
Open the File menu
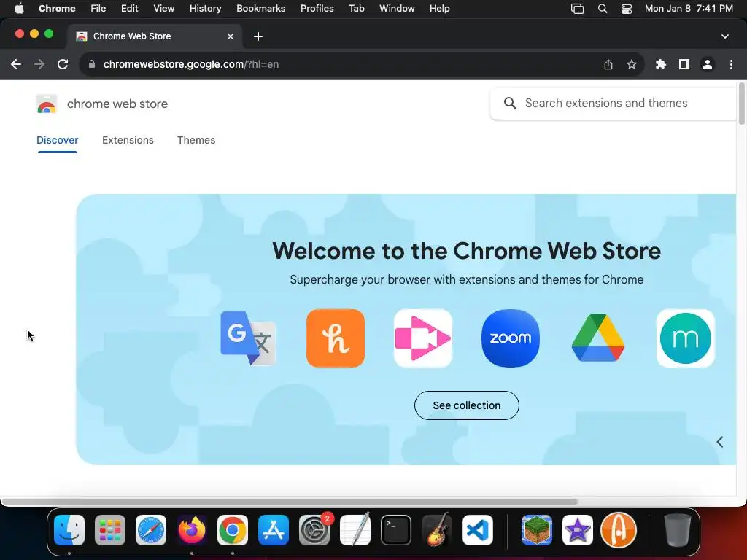[98, 9]
